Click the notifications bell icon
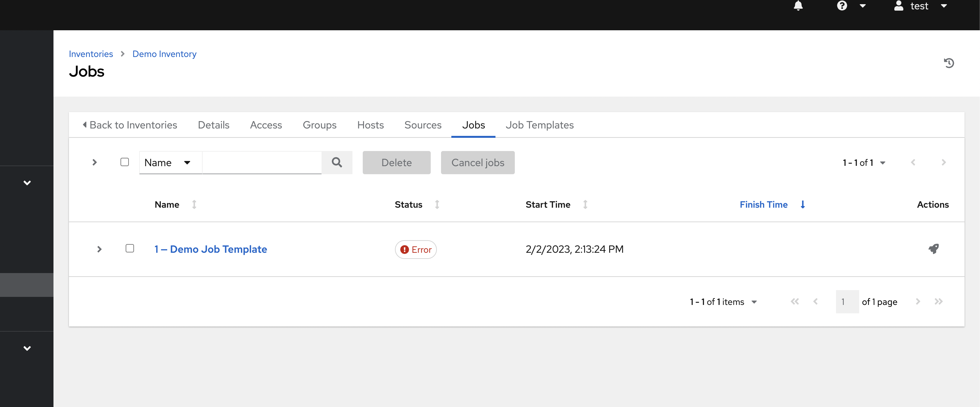The height and width of the screenshot is (407, 980). 798,6
